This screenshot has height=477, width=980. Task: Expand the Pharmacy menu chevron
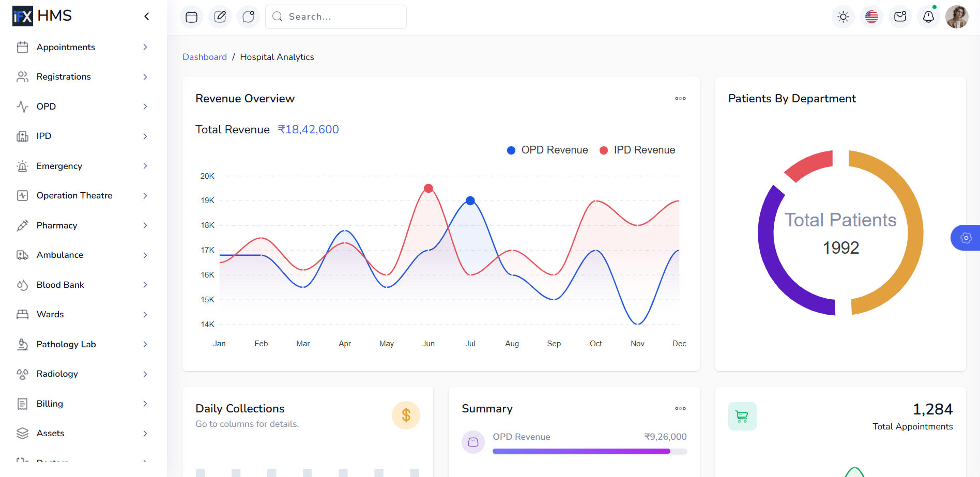[145, 225]
